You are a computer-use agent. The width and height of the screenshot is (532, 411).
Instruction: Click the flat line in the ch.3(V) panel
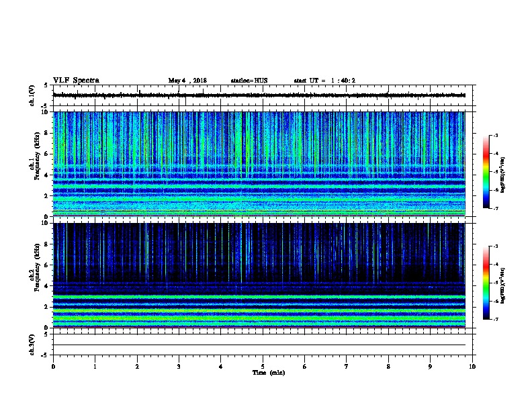click(259, 345)
